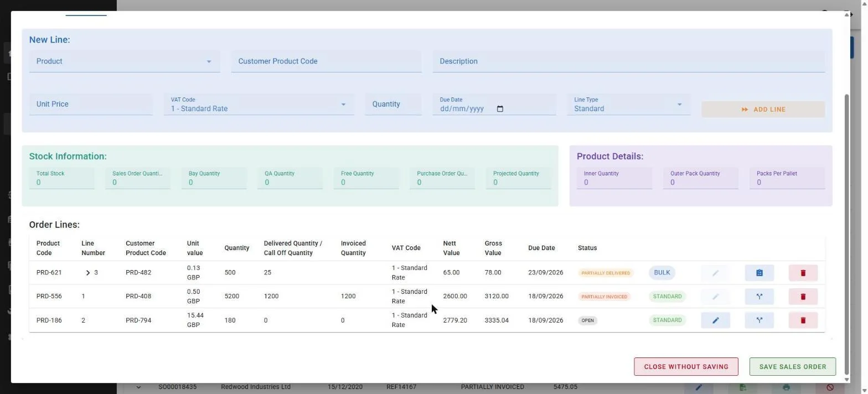Click the 3335.04 gross value cell
Screen dimensions: 868x394
[497, 320]
